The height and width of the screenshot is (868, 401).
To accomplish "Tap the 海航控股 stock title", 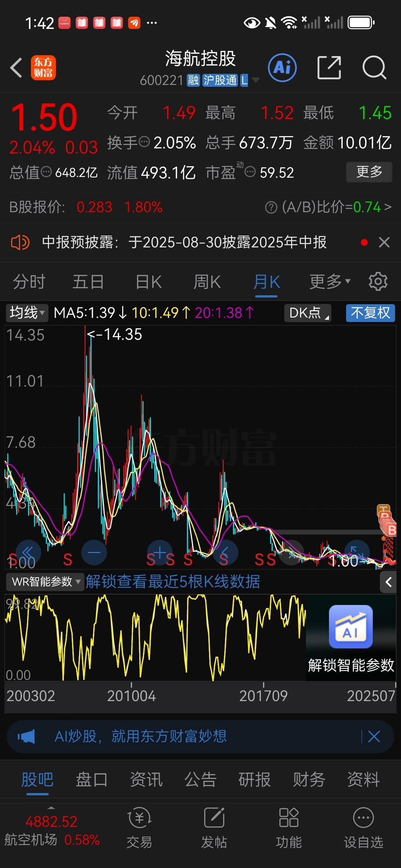I will (200, 59).
